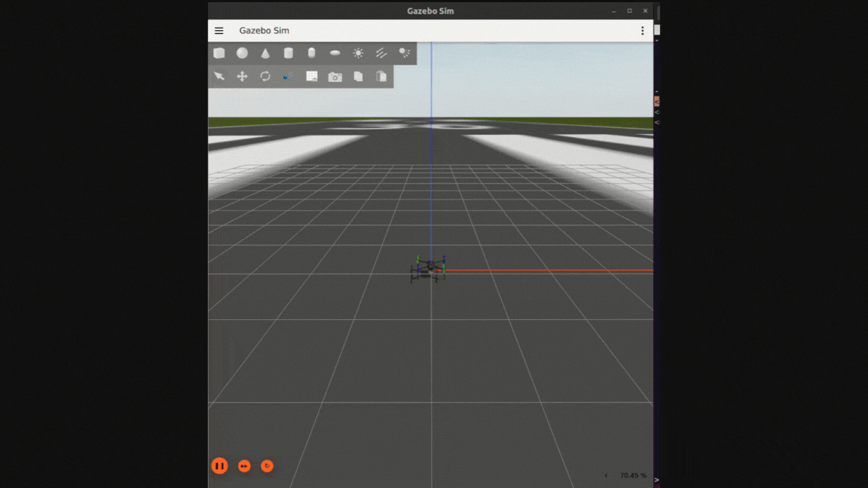
Task: Open the three-dot plugins menu
Action: coord(642,31)
